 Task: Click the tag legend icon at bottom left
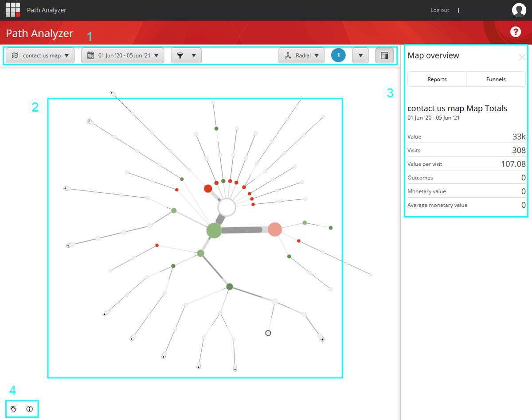[14, 409]
